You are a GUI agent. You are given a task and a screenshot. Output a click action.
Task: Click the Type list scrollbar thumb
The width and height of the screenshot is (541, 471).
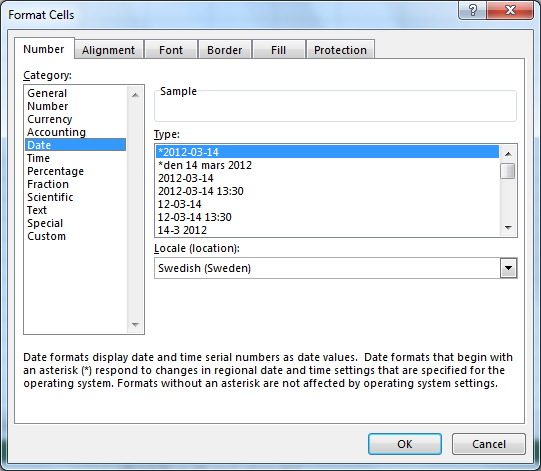[x=508, y=171]
